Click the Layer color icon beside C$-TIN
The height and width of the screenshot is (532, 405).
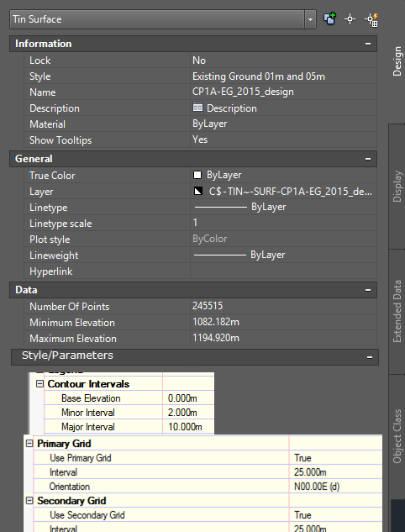197,191
